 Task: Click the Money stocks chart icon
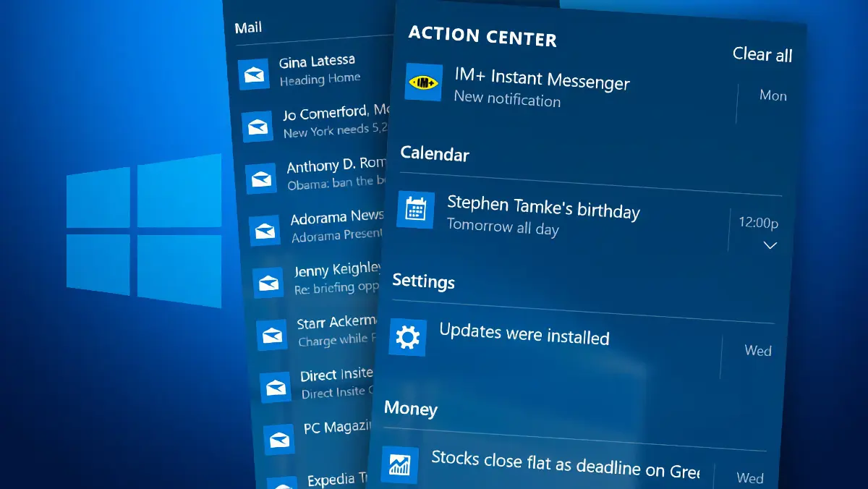tap(399, 463)
